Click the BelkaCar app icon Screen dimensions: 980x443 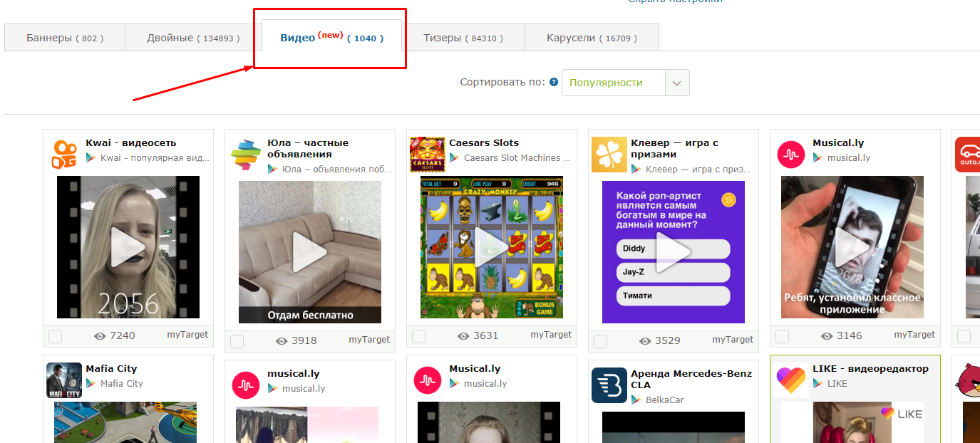pyautogui.click(x=609, y=385)
